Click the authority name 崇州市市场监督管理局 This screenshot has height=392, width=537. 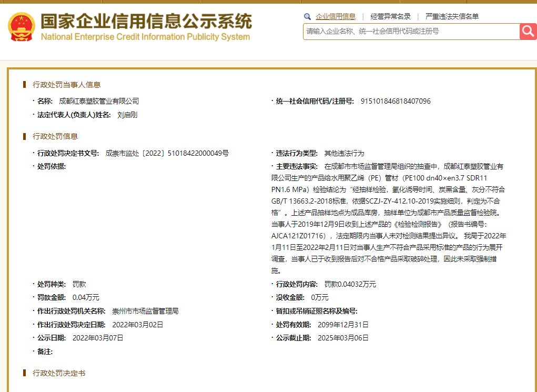pyautogui.click(x=145, y=311)
